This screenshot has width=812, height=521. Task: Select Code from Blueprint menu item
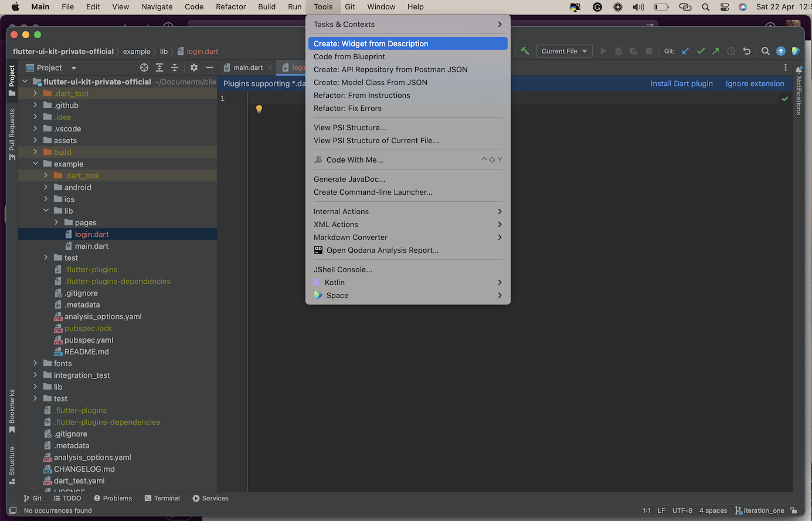tap(407, 56)
